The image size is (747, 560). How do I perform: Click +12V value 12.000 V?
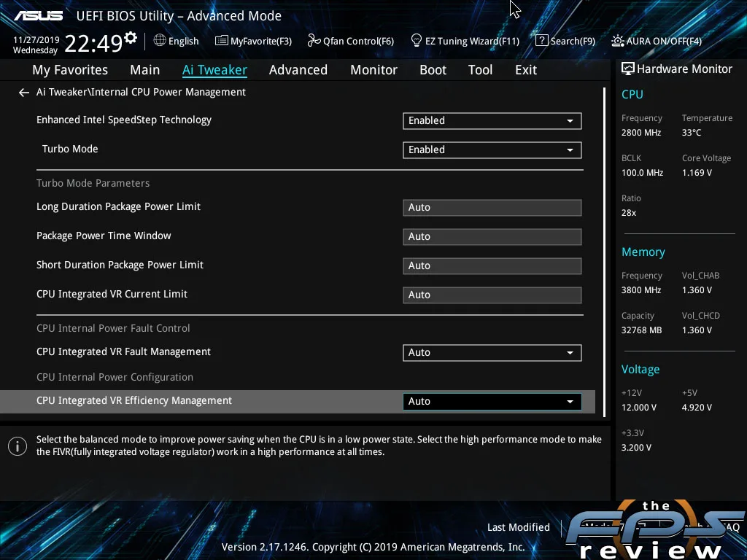639,408
